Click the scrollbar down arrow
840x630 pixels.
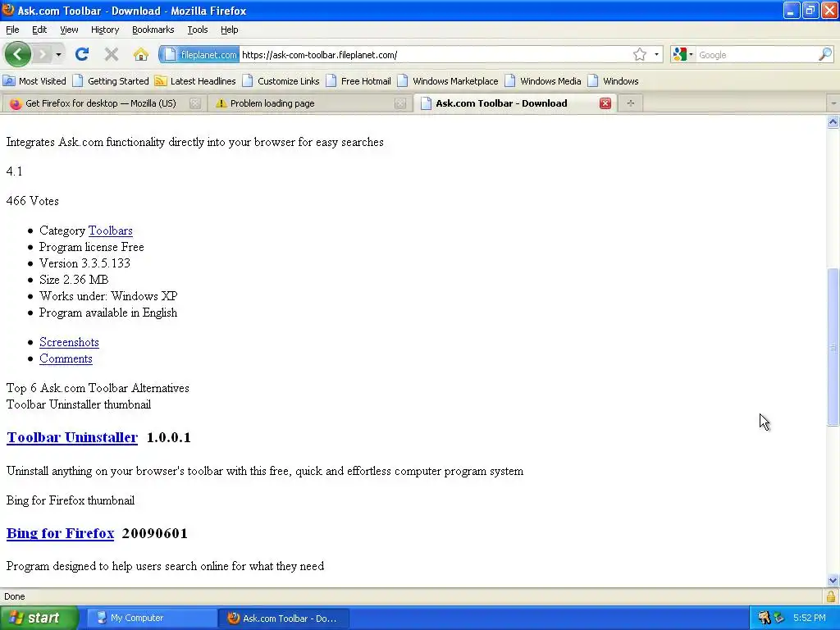833,580
